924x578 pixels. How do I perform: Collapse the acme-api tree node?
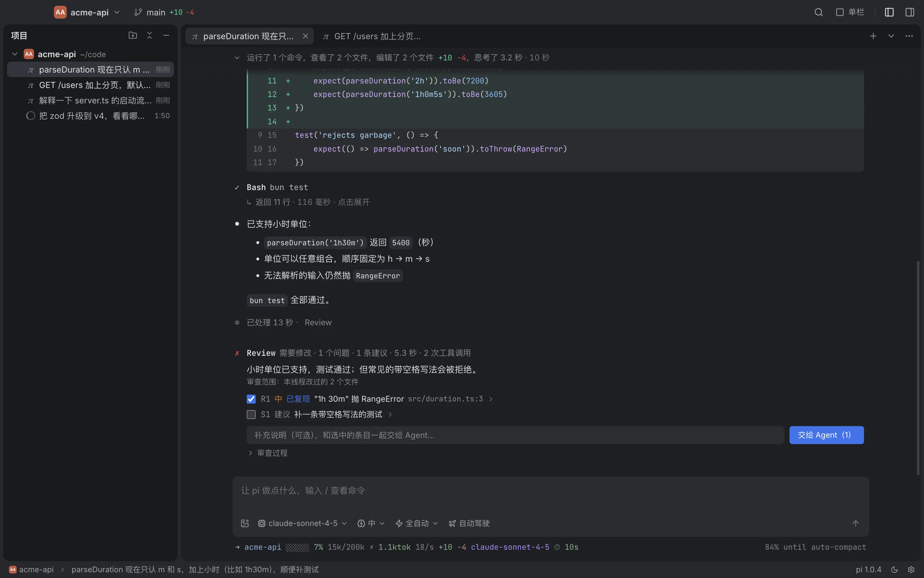14,54
